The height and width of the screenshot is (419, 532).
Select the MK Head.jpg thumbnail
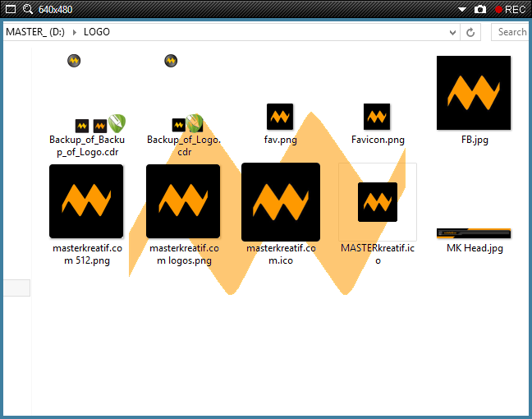(x=474, y=233)
